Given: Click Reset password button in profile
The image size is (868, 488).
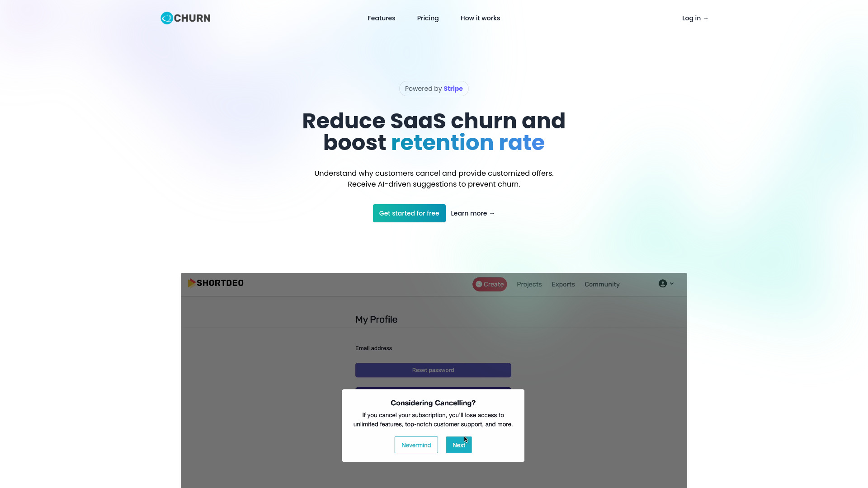Looking at the screenshot, I should pos(433,370).
